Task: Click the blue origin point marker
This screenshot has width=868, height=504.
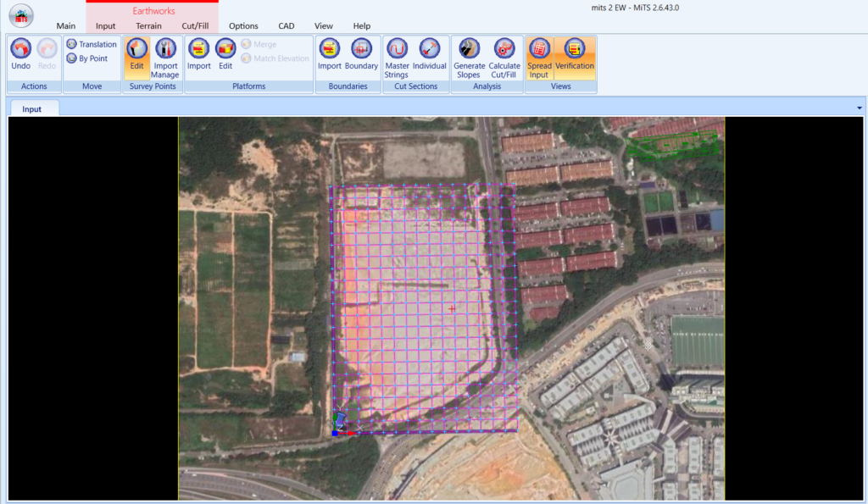Action: click(x=334, y=433)
